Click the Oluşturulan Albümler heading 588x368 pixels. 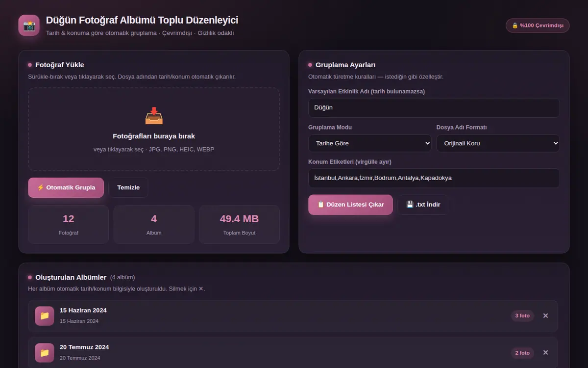click(x=71, y=277)
